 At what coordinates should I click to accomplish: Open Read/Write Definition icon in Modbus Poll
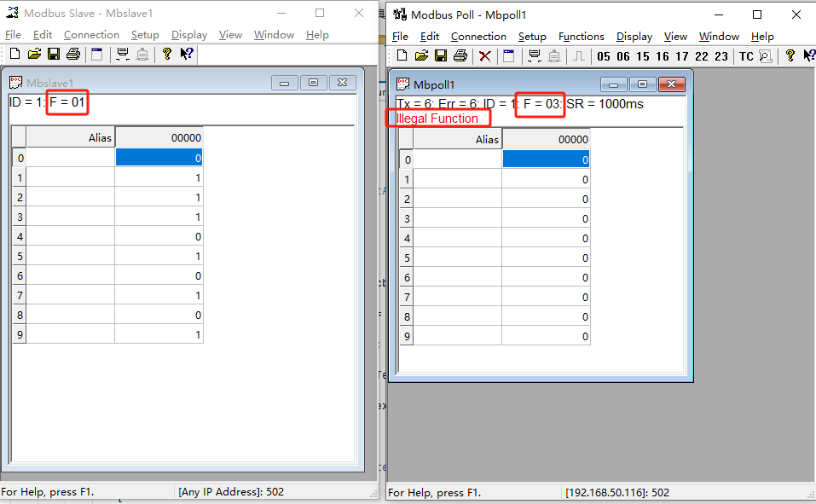509,55
